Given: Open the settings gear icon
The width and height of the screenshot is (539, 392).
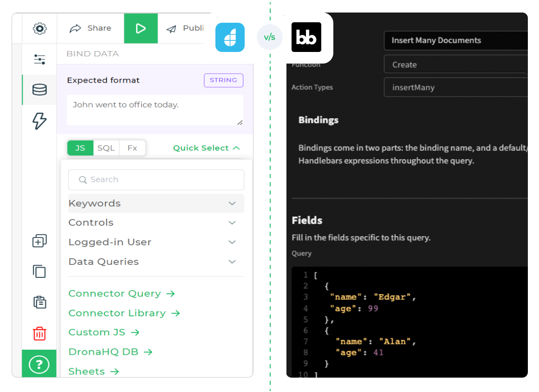Looking at the screenshot, I should 39,28.
